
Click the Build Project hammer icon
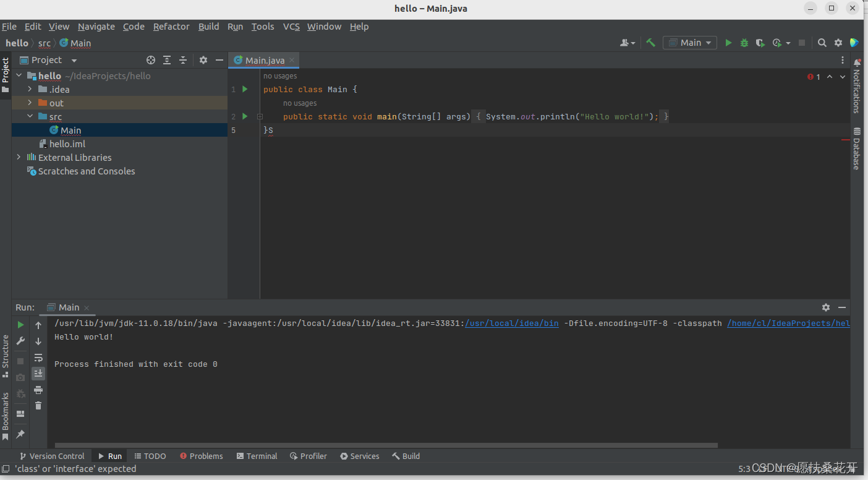650,43
